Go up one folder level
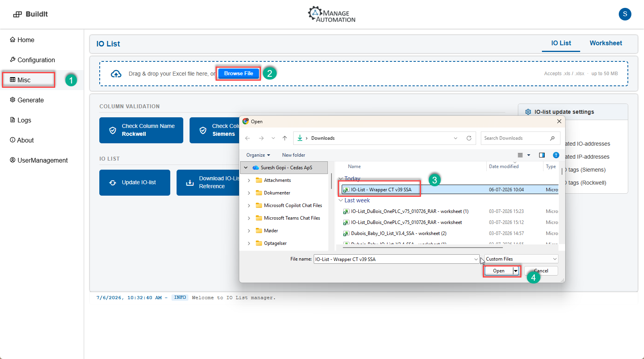644x359 pixels. [x=285, y=138]
